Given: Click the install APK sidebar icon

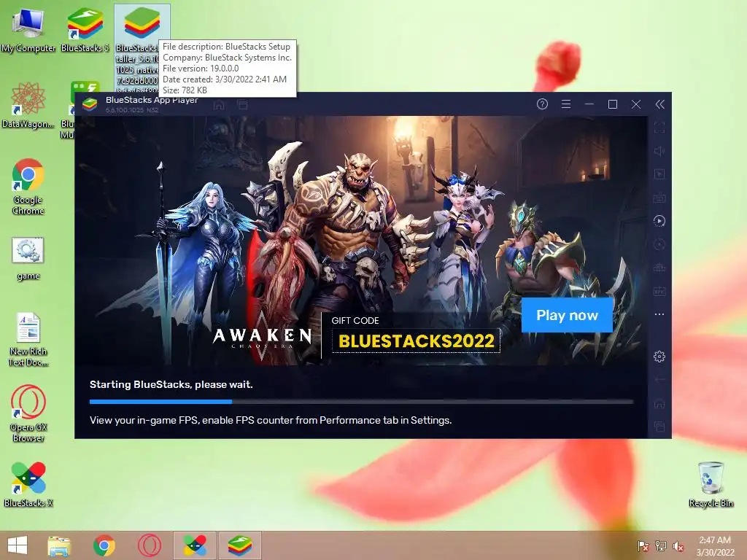Looking at the screenshot, I should pyautogui.click(x=659, y=291).
